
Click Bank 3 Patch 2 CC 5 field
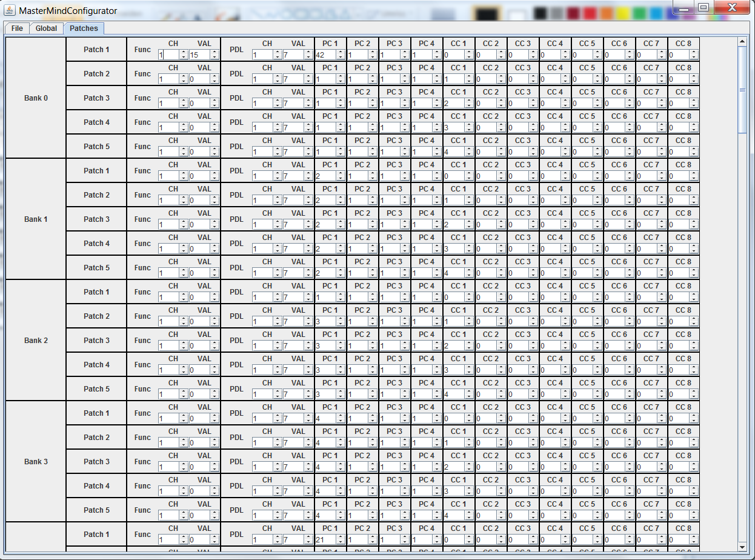click(x=584, y=442)
